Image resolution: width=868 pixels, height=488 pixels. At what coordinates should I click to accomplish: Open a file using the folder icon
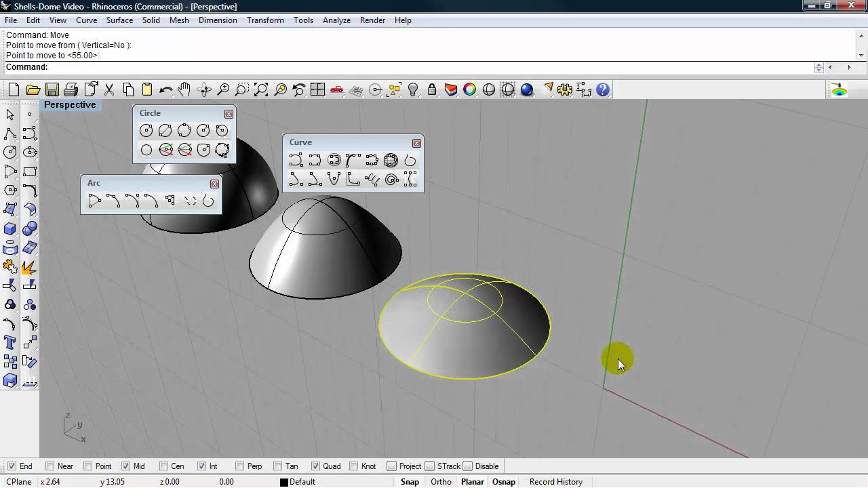click(33, 89)
